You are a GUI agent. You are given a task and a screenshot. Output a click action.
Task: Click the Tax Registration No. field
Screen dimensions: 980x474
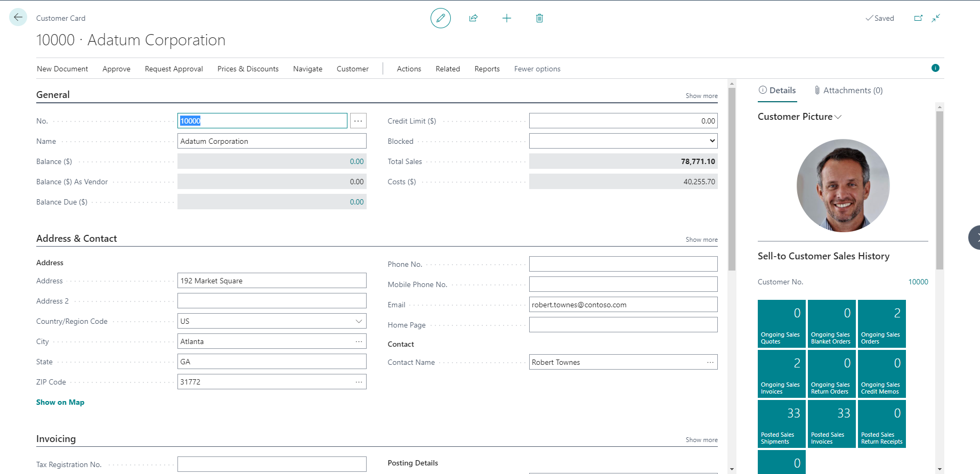tap(272, 464)
